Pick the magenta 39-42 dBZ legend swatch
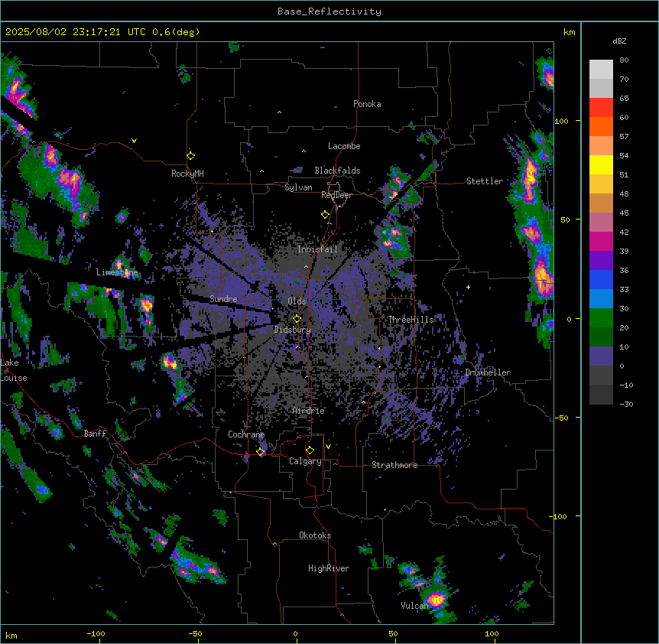The width and height of the screenshot is (659, 644). (x=601, y=241)
